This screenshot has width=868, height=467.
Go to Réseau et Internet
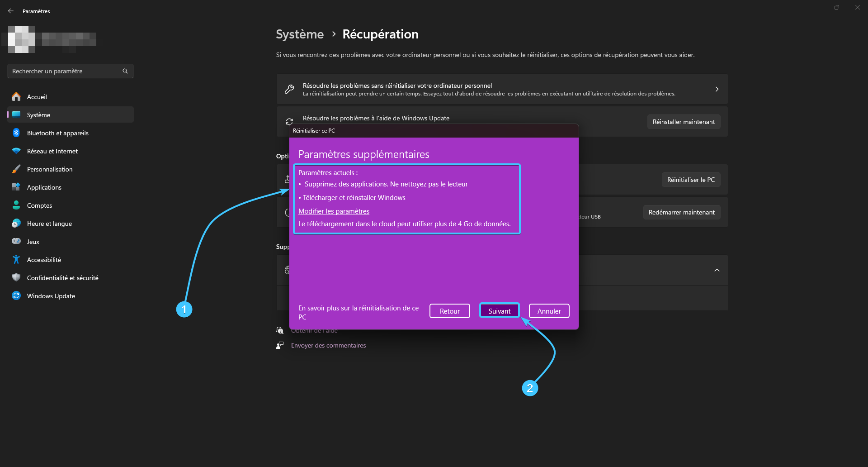tap(71, 151)
